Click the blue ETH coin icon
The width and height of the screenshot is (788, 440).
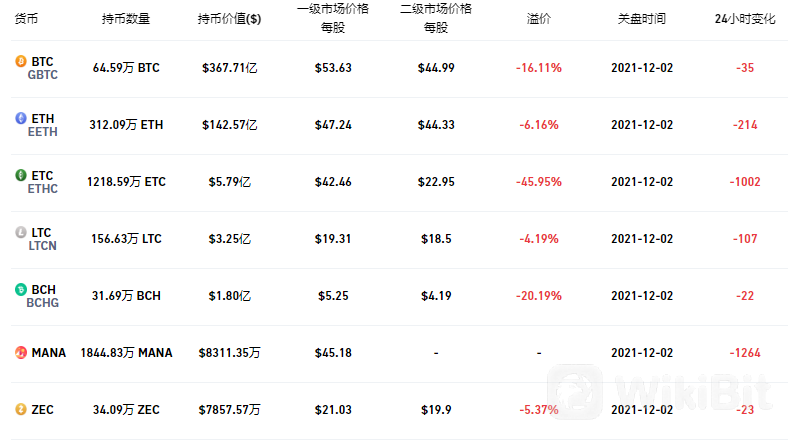(x=21, y=118)
